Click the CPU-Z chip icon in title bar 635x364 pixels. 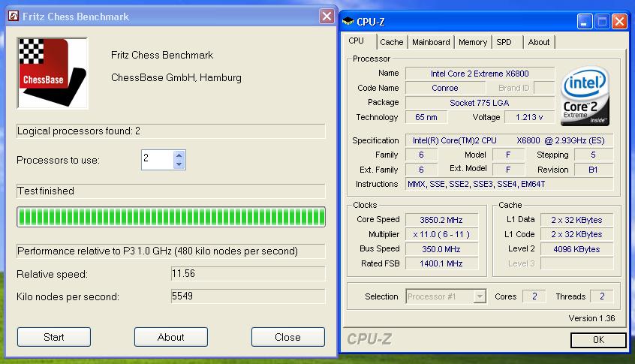pos(348,22)
